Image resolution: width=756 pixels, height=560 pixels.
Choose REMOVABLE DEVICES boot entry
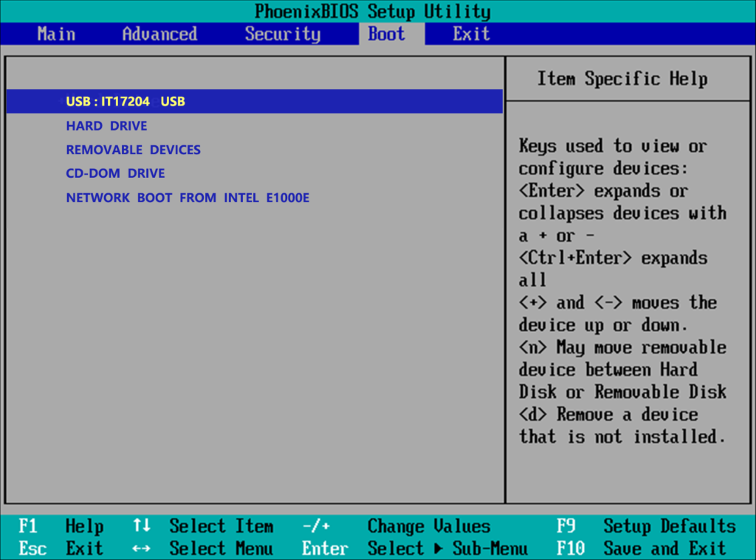(133, 150)
